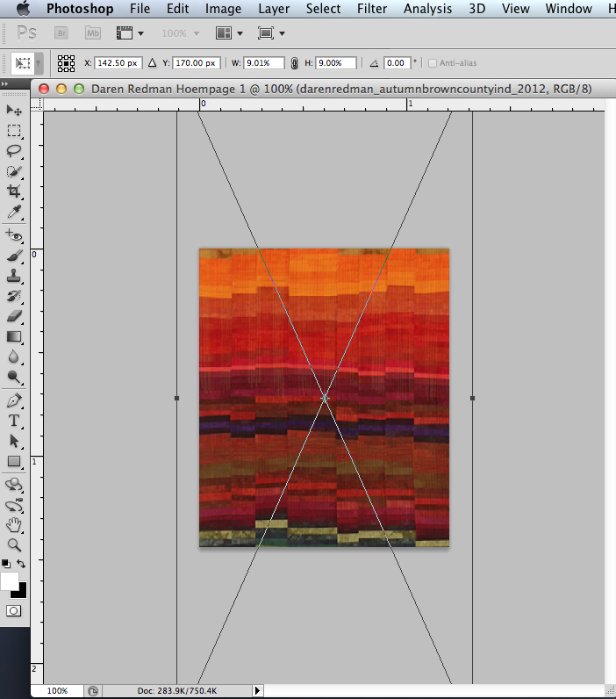
Task: Open the Edit menu
Action: [178, 9]
